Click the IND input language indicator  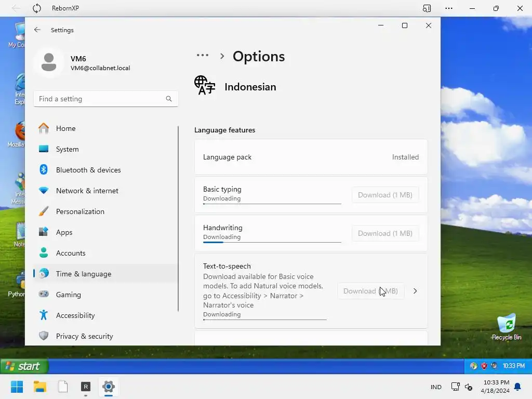click(436, 387)
